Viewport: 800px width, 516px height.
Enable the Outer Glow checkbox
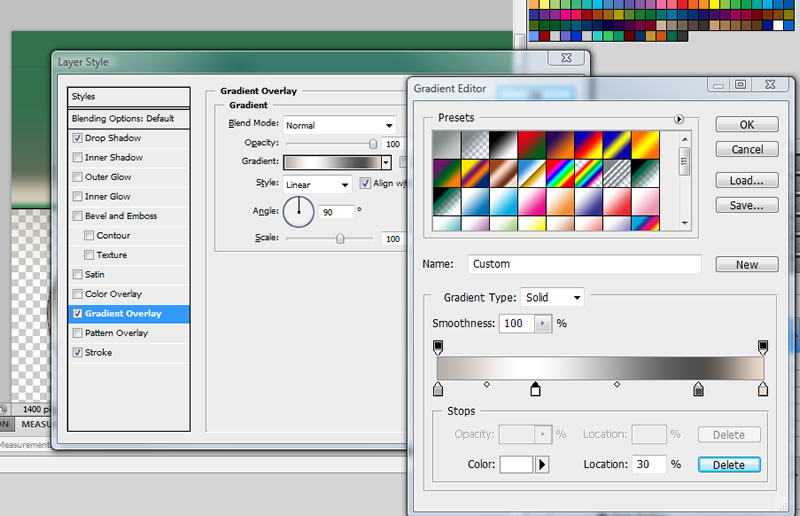78,177
